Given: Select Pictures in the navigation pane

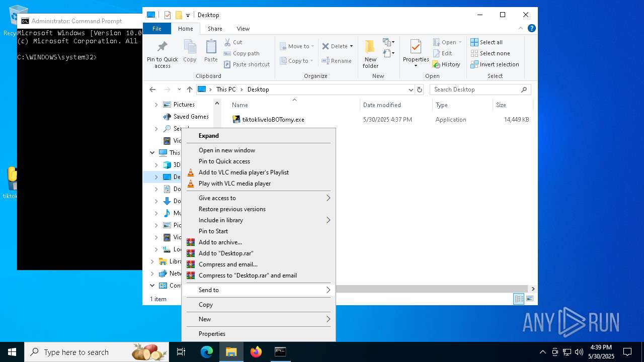Looking at the screenshot, I should pyautogui.click(x=179, y=105).
